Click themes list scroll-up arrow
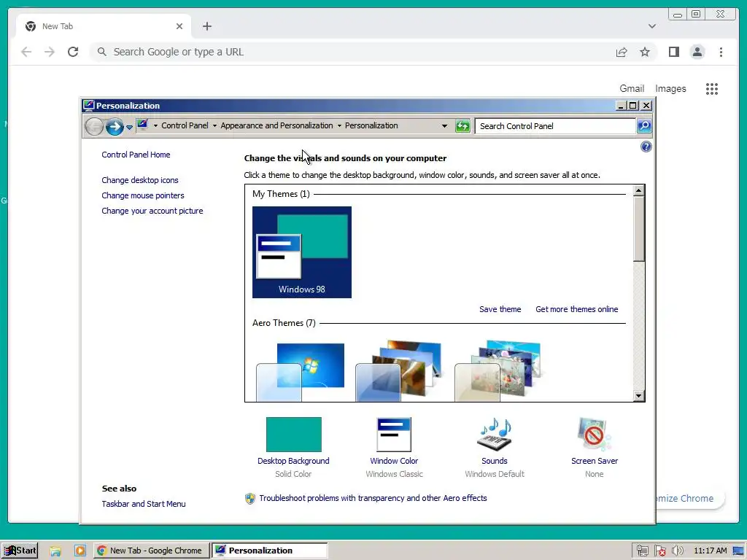 pyautogui.click(x=638, y=191)
